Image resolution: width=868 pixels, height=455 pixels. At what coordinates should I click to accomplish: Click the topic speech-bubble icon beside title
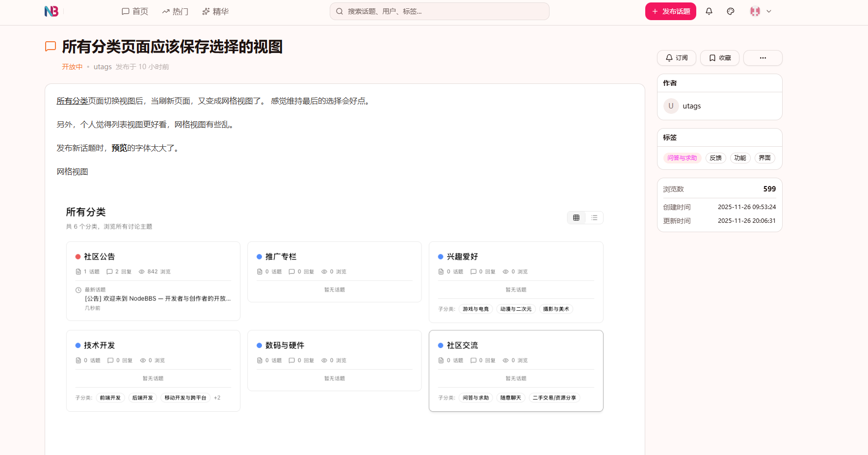pos(51,47)
